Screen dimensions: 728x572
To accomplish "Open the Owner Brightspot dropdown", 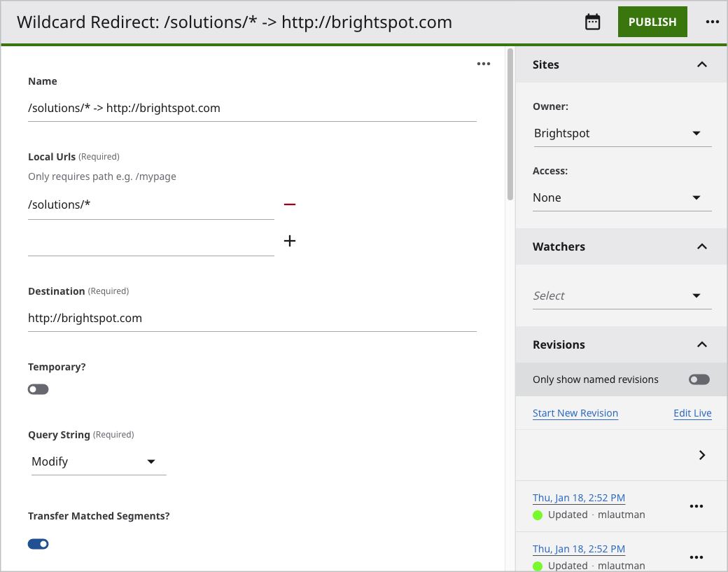I will 622,133.
